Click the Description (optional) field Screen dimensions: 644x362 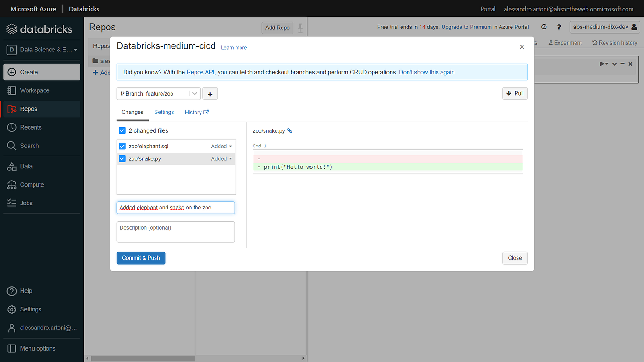tap(175, 232)
